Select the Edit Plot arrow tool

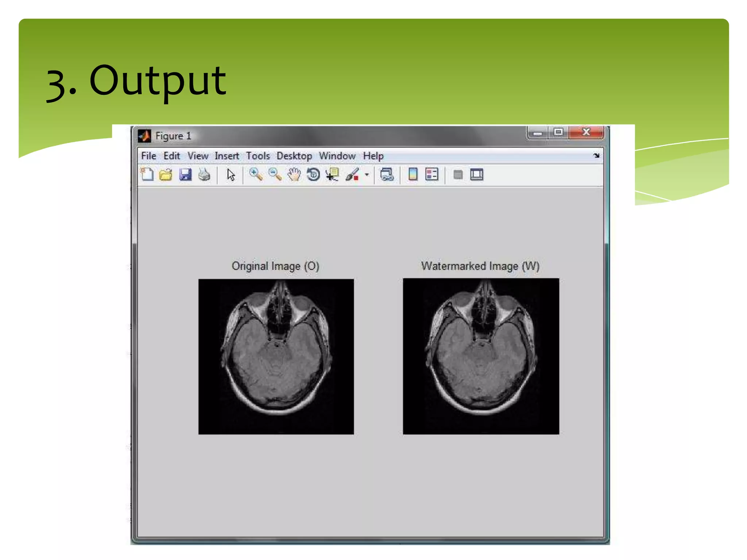point(231,175)
